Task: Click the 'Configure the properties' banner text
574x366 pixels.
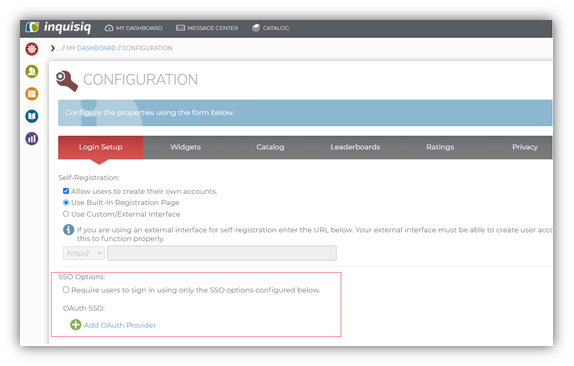Action: [149, 112]
